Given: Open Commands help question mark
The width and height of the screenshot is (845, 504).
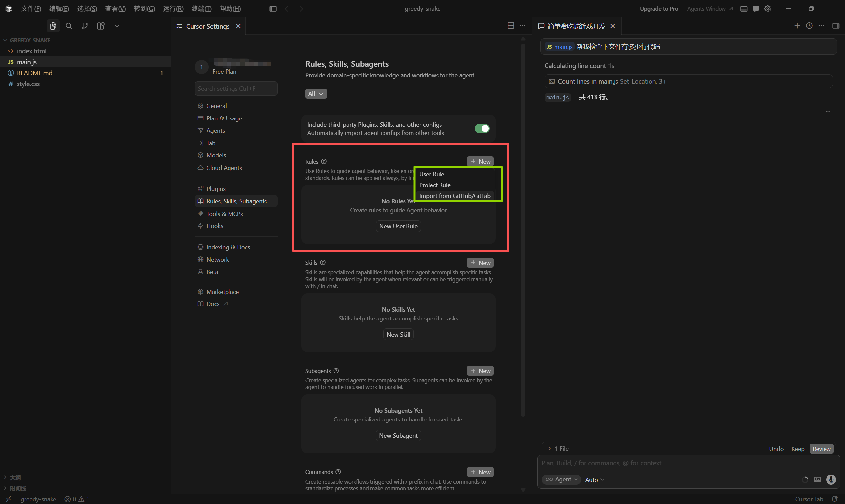Looking at the screenshot, I should click(x=338, y=472).
